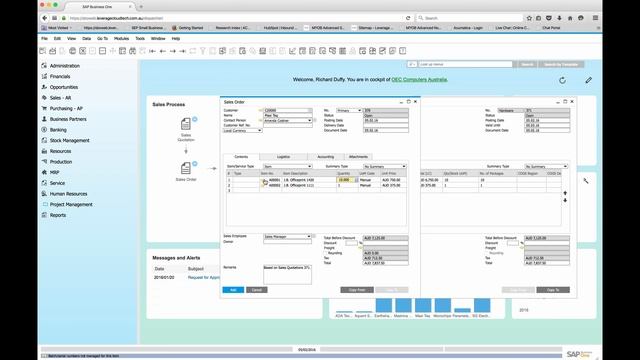Switch to the Attachments tab
This screenshot has height=360, width=640.
[358, 157]
